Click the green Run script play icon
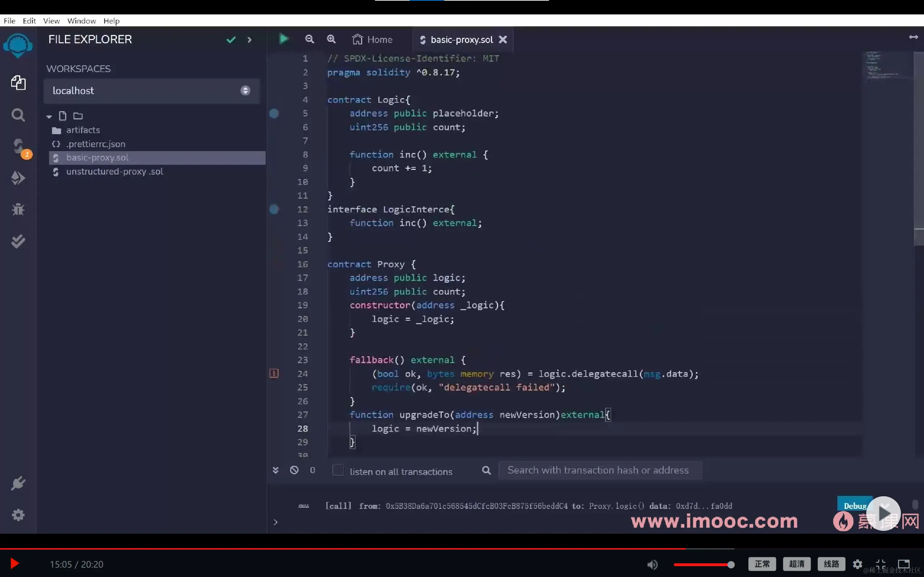Image resolution: width=924 pixels, height=577 pixels. click(283, 39)
